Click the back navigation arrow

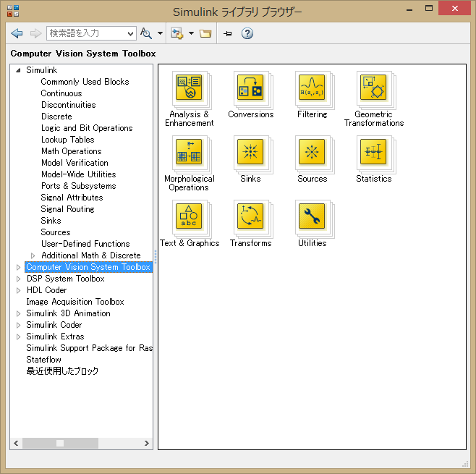coord(17,33)
